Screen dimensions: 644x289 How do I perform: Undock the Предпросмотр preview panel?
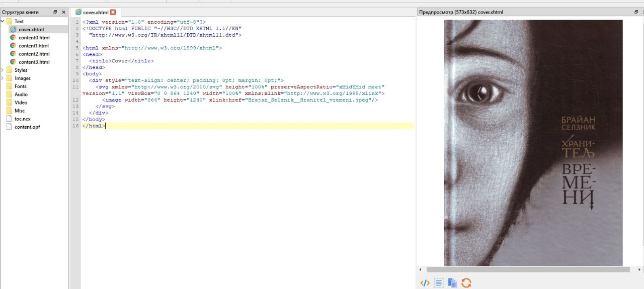(x=636, y=12)
